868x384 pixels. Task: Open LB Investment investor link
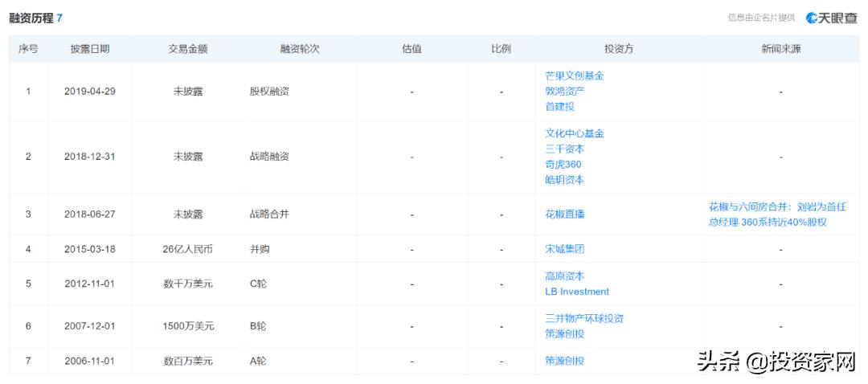[577, 291]
